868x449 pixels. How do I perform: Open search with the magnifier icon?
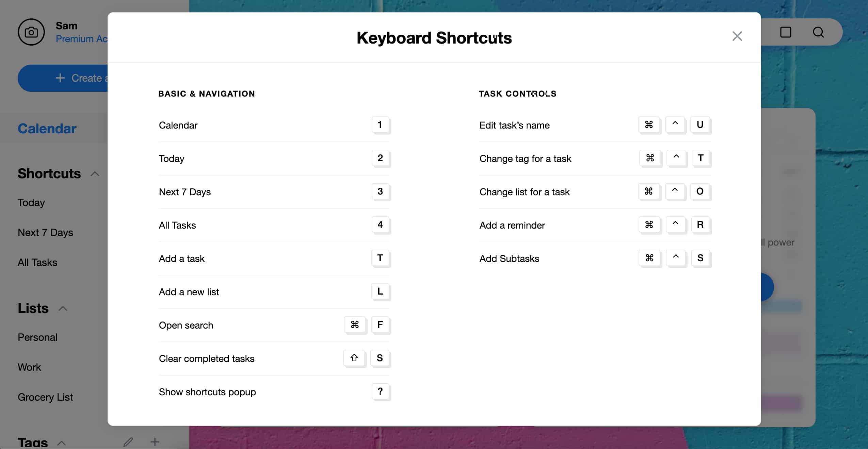click(x=818, y=32)
